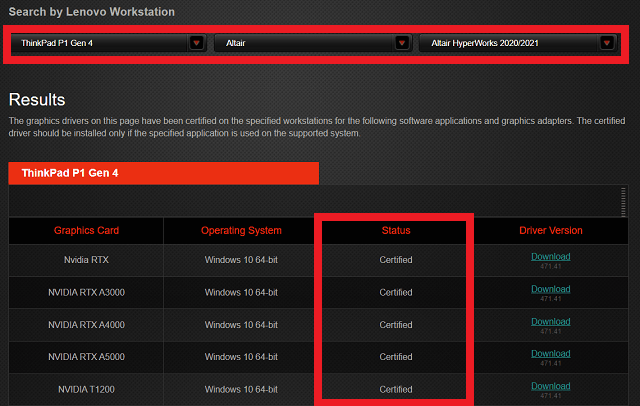
Task: Click the Operating System column header
Action: (241, 231)
